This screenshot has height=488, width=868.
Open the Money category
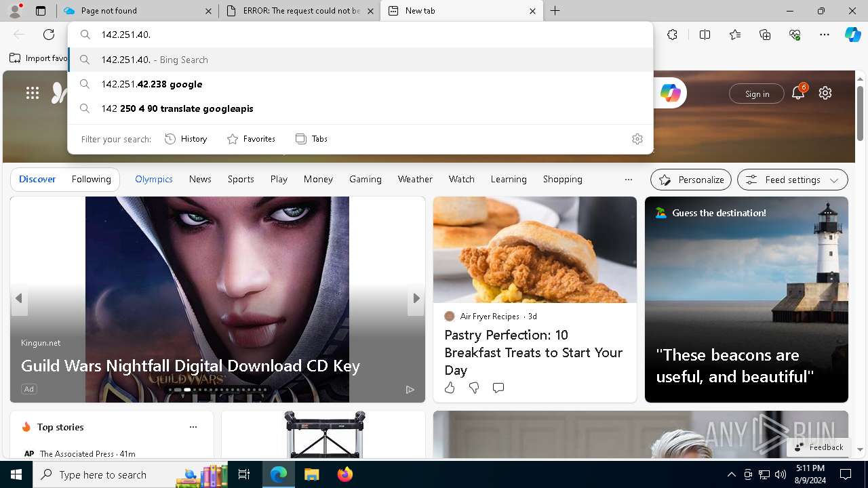coord(318,179)
